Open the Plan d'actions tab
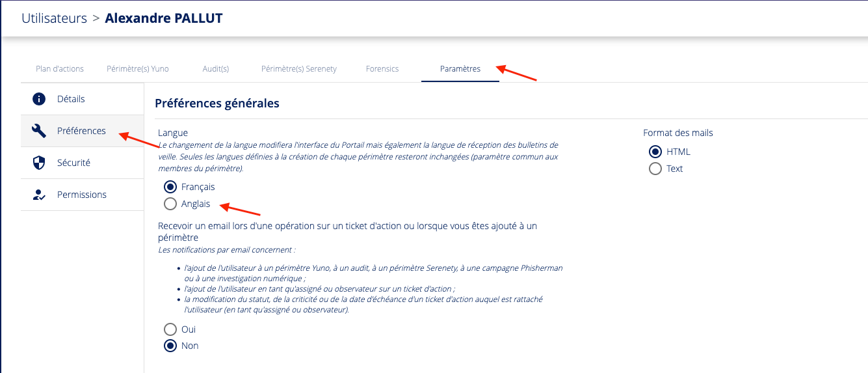 [60, 69]
